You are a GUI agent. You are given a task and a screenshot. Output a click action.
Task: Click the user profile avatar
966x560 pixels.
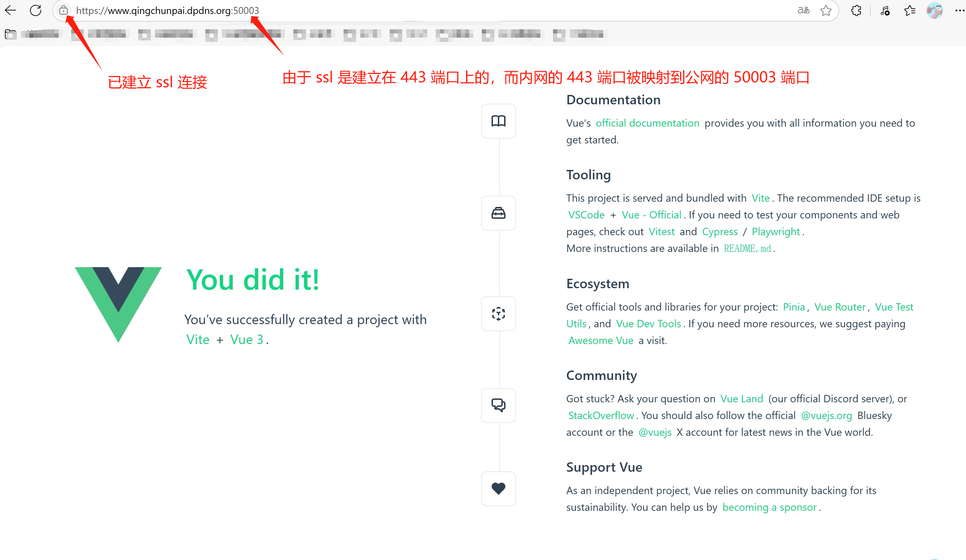point(935,10)
